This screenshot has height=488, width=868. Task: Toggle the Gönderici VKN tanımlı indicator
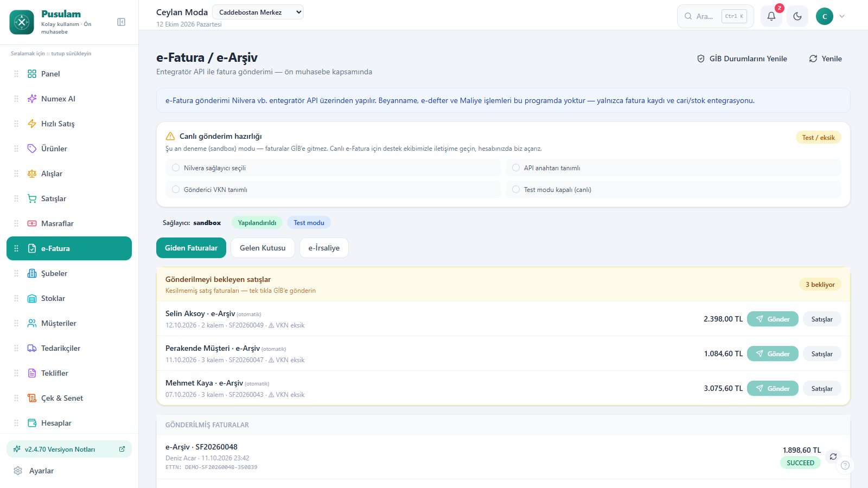coord(176,189)
